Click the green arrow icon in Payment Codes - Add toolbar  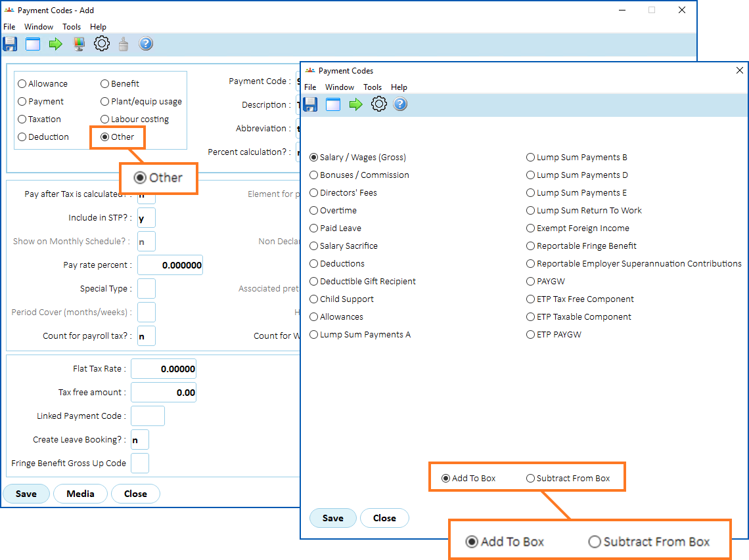click(56, 44)
